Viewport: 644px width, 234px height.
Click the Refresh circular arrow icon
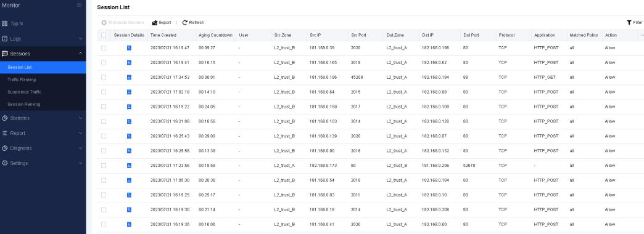point(185,23)
